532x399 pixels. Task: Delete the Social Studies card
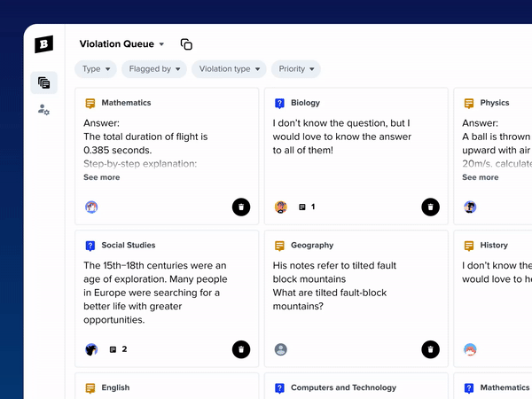coord(241,349)
